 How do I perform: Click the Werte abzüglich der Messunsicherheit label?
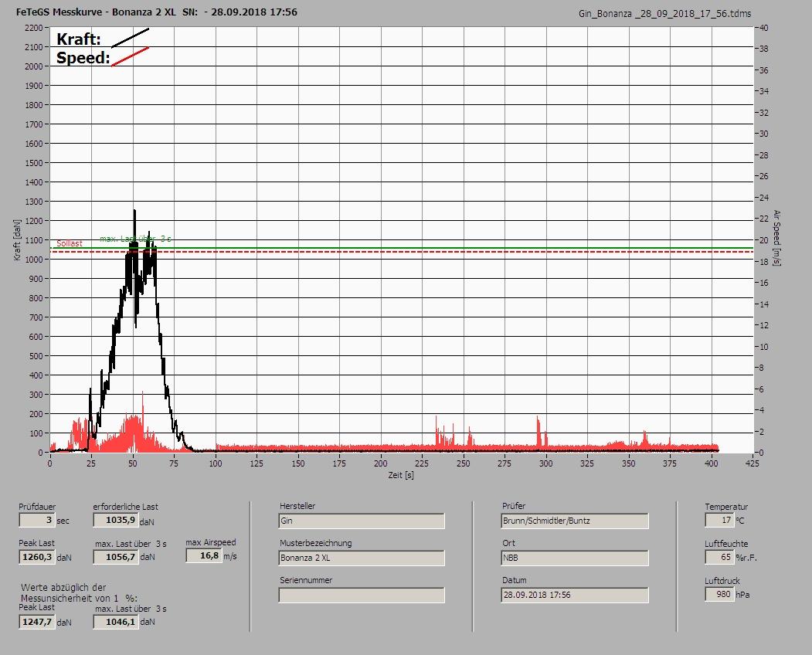79,592
